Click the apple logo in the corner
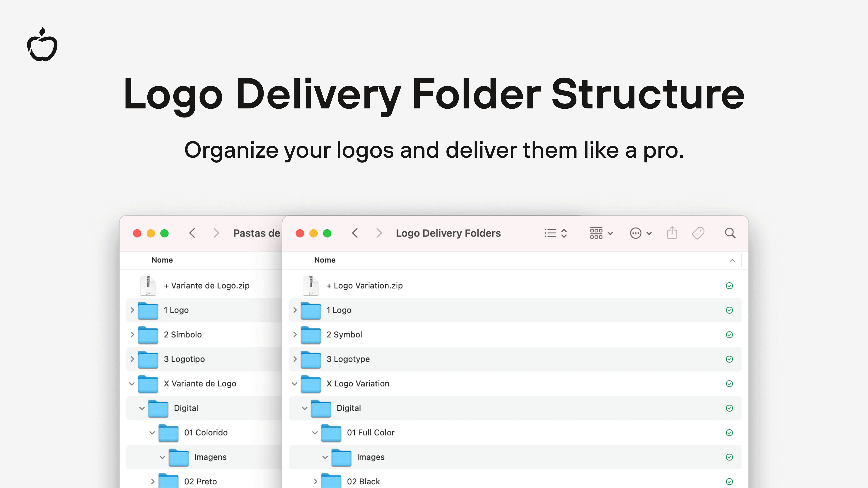868x488 pixels. 42,45
